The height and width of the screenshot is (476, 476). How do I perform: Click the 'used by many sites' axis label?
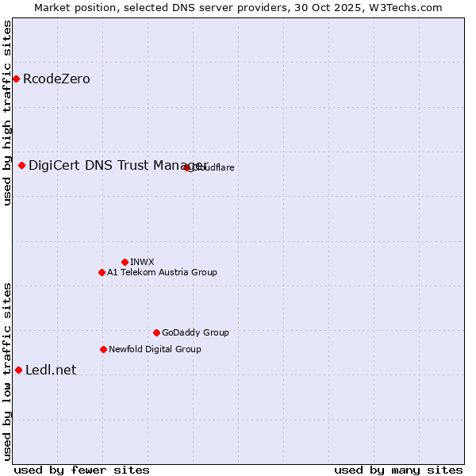click(397, 470)
